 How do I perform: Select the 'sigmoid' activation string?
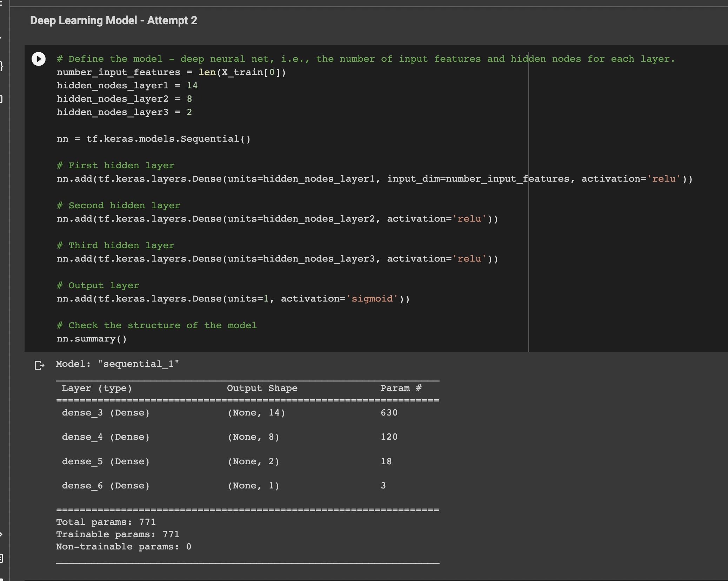pyautogui.click(x=373, y=298)
